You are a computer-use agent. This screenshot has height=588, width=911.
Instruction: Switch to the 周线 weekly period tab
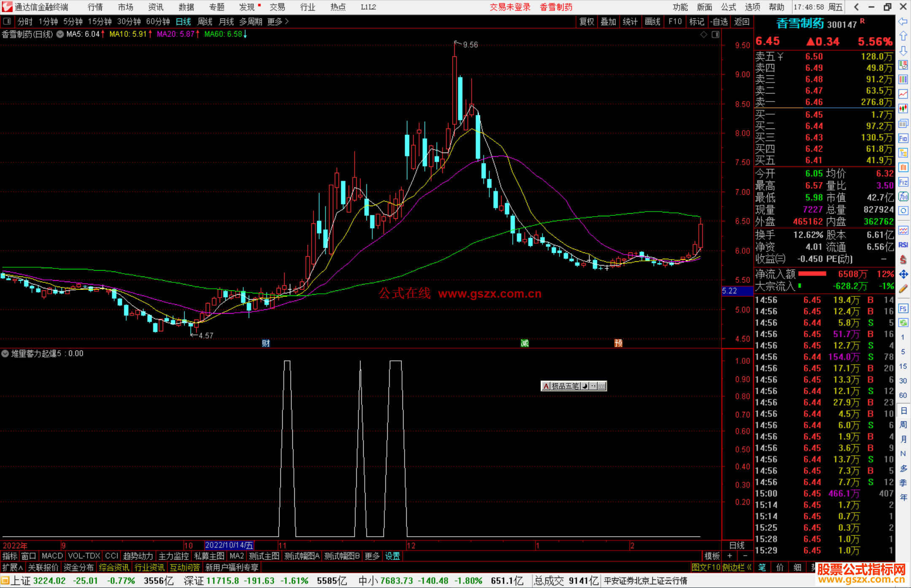(x=205, y=21)
